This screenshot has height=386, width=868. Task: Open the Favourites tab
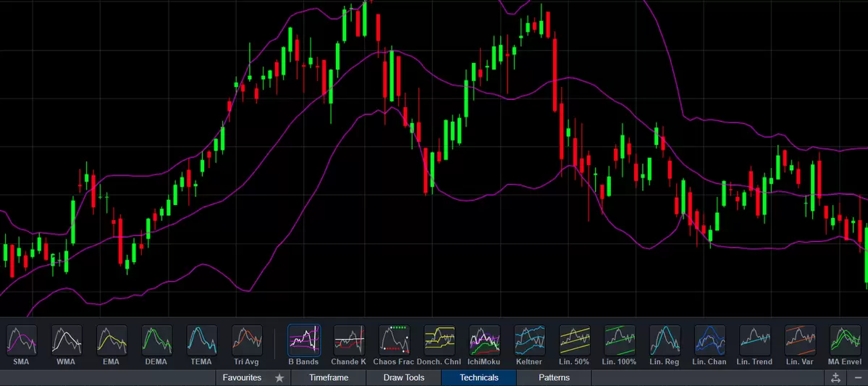242,377
